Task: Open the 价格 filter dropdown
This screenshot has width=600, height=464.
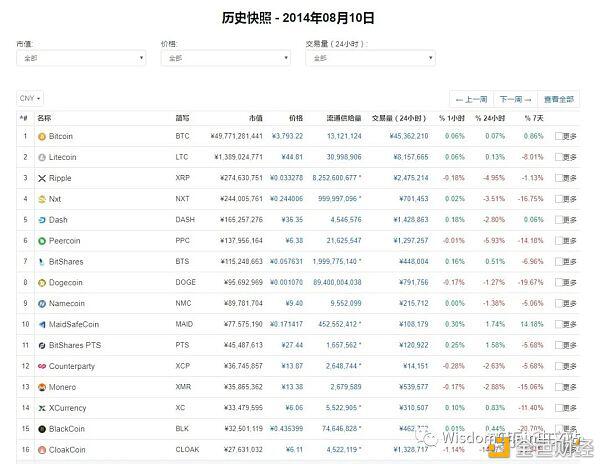Action: tap(226, 58)
